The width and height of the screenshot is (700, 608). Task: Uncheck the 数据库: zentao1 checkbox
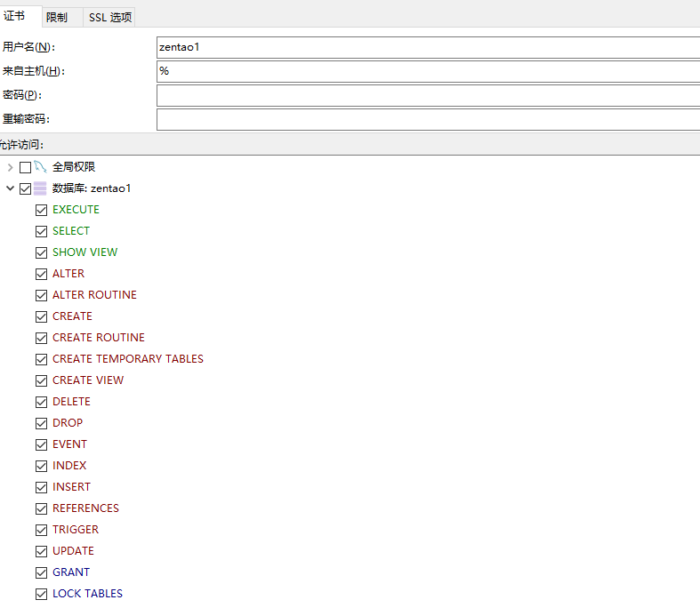tap(25, 188)
